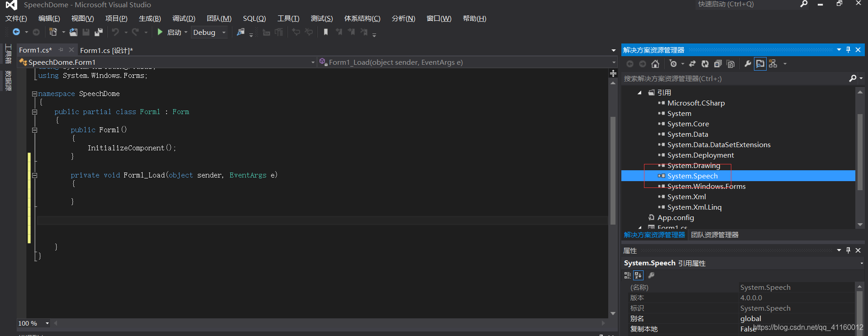Click the green Start debugging play button

(x=160, y=32)
